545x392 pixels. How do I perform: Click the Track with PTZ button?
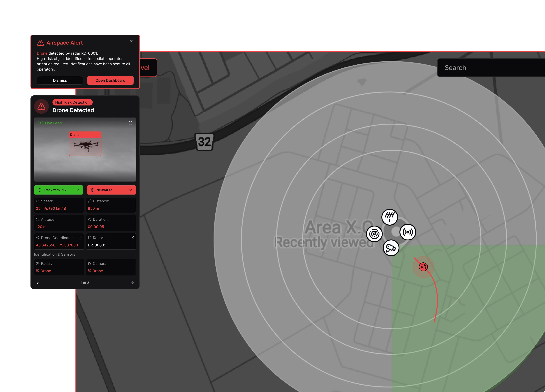(55, 190)
